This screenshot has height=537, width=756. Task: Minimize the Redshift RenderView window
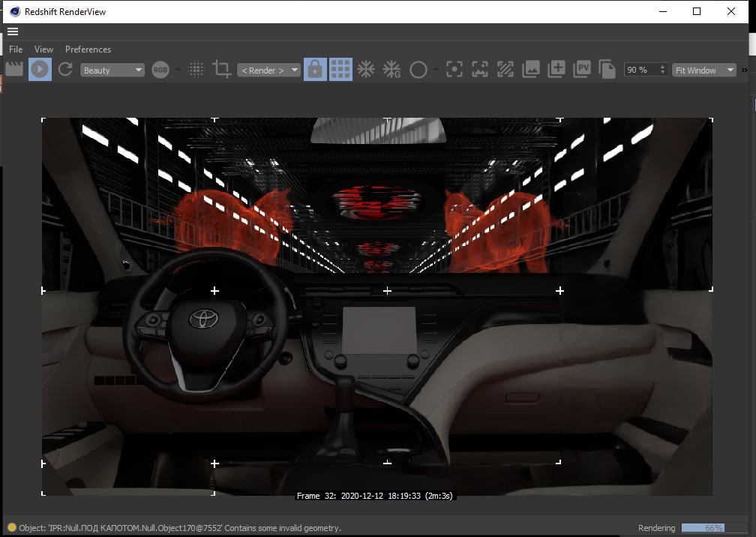click(663, 11)
